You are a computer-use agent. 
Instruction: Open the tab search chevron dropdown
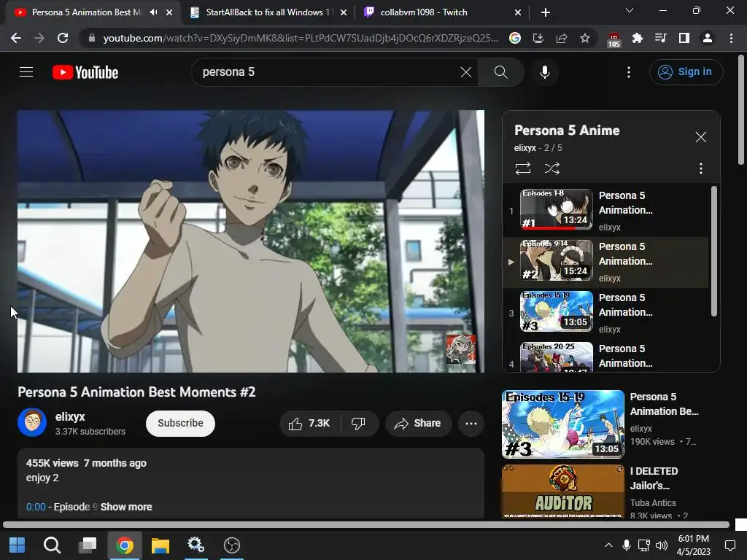630,10
